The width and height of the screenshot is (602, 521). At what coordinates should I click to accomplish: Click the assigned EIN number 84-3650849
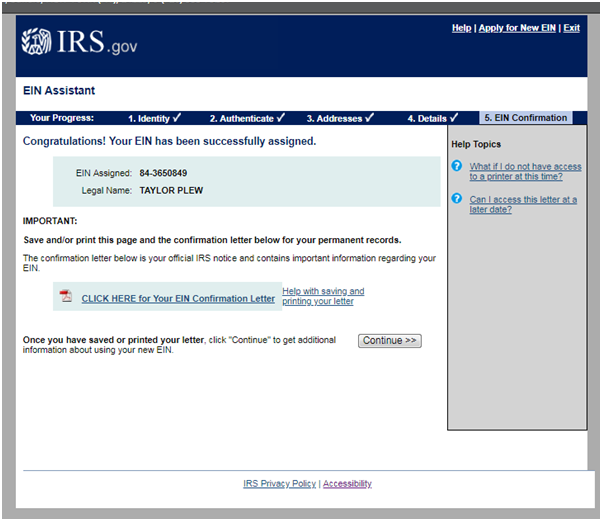click(163, 173)
